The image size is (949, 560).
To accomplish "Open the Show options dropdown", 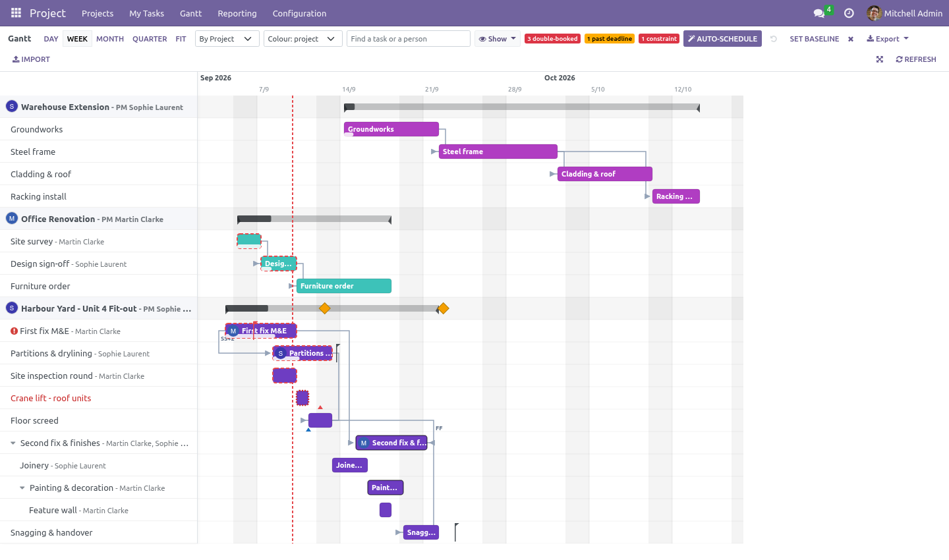I will (498, 39).
